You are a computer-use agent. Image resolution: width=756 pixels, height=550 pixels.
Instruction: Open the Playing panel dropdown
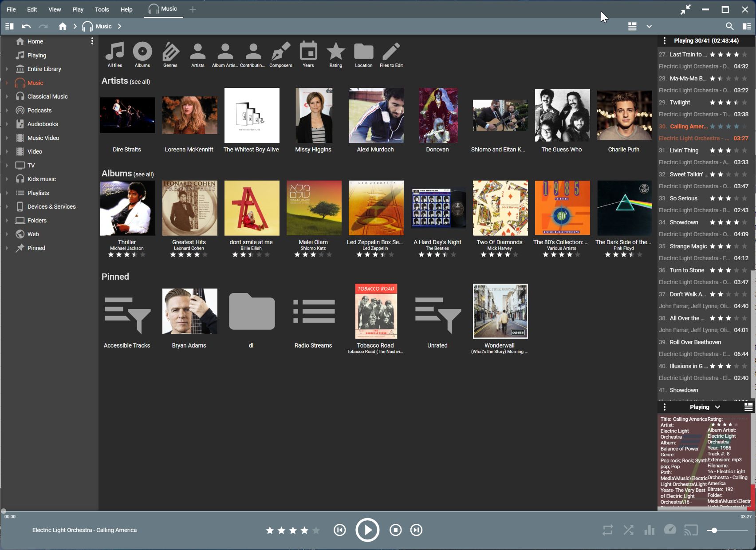[717, 407]
